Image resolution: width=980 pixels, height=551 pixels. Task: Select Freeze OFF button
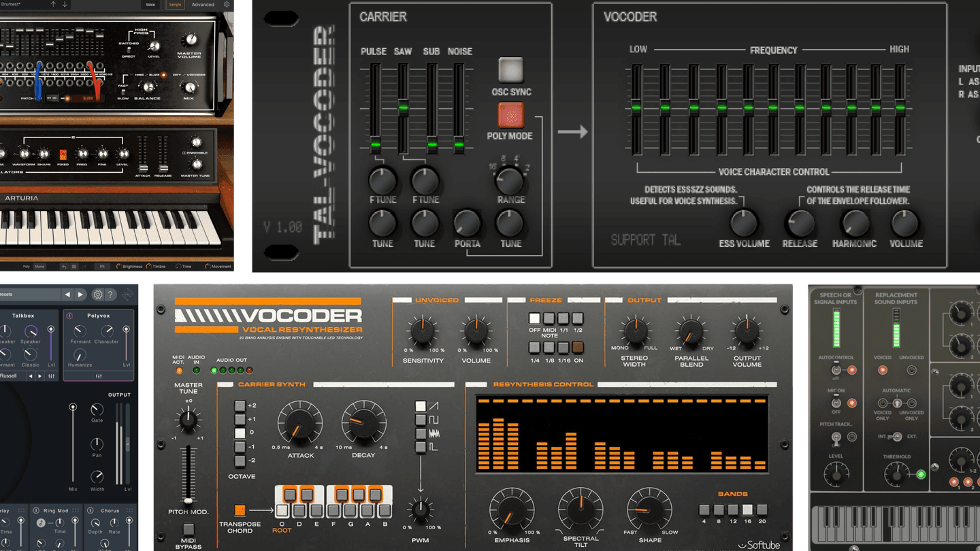point(535,318)
